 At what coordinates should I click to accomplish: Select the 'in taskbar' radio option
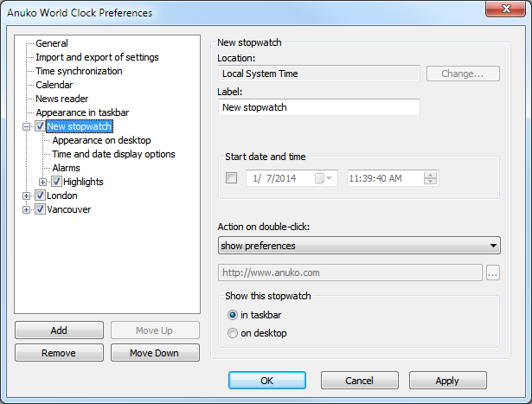tap(232, 315)
